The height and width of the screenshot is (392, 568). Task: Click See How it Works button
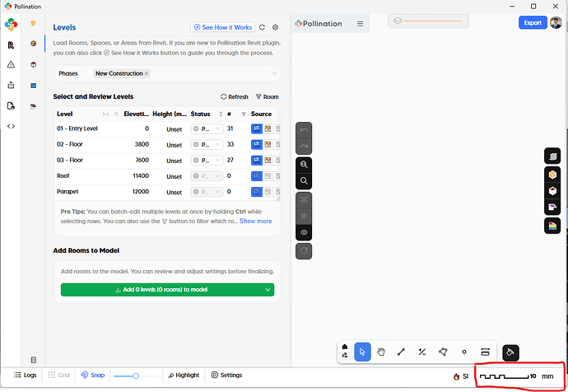pos(223,27)
